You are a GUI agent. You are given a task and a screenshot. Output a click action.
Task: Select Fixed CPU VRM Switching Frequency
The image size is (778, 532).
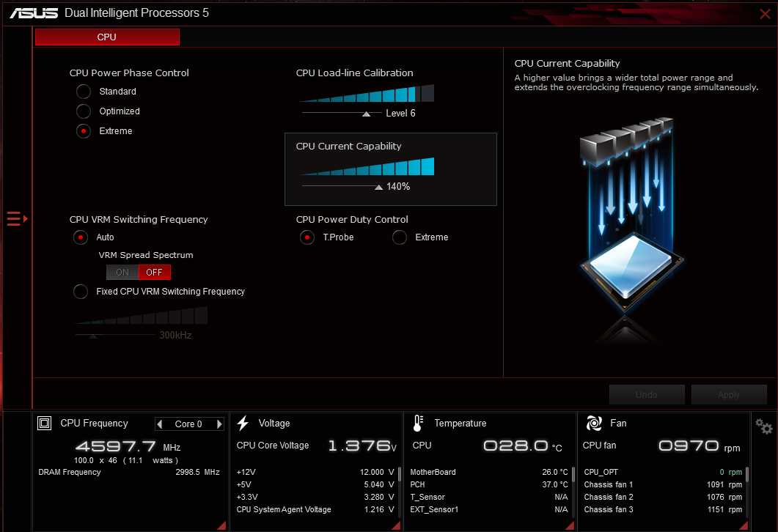pyautogui.click(x=81, y=292)
